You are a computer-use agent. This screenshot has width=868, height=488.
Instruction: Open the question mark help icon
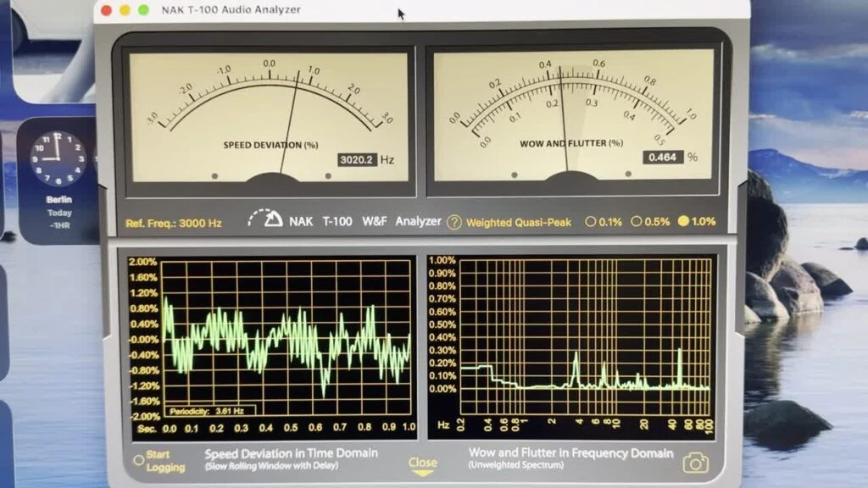(454, 223)
